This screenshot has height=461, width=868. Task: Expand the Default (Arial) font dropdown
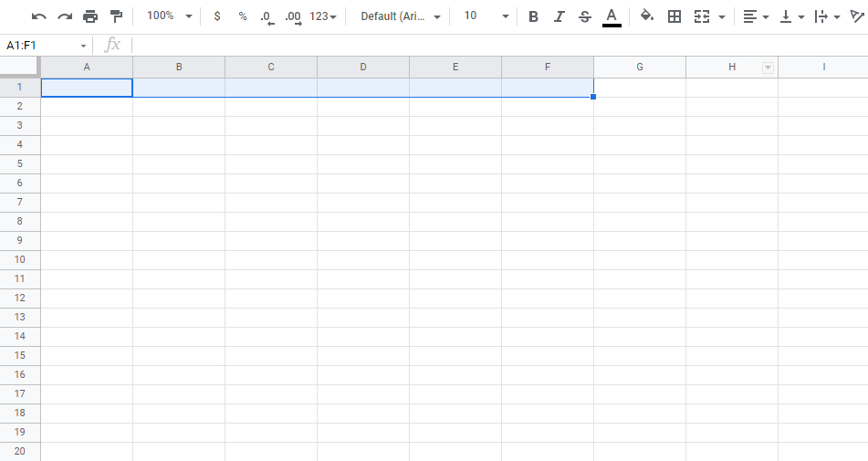coord(400,16)
